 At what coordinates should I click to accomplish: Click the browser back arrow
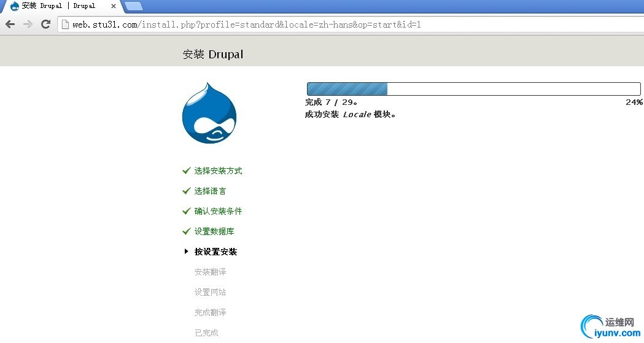[x=10, y=24]
